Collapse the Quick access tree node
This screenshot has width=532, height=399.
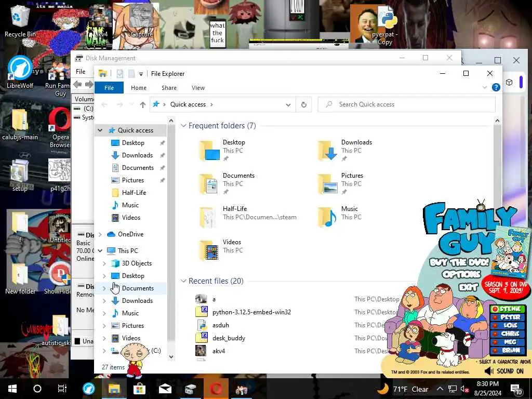point(100,130)
